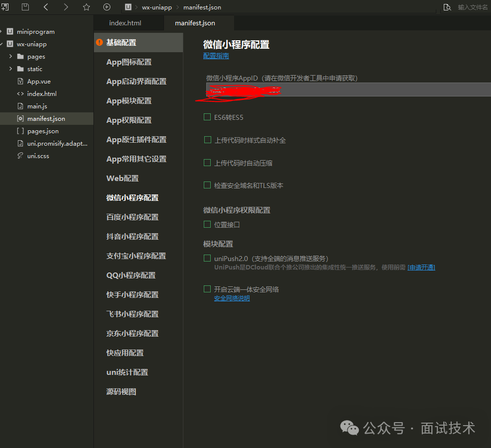Viewport: 491px width, 448px height.
Task: Open App模块配置 section
Action: pos(129,101)
